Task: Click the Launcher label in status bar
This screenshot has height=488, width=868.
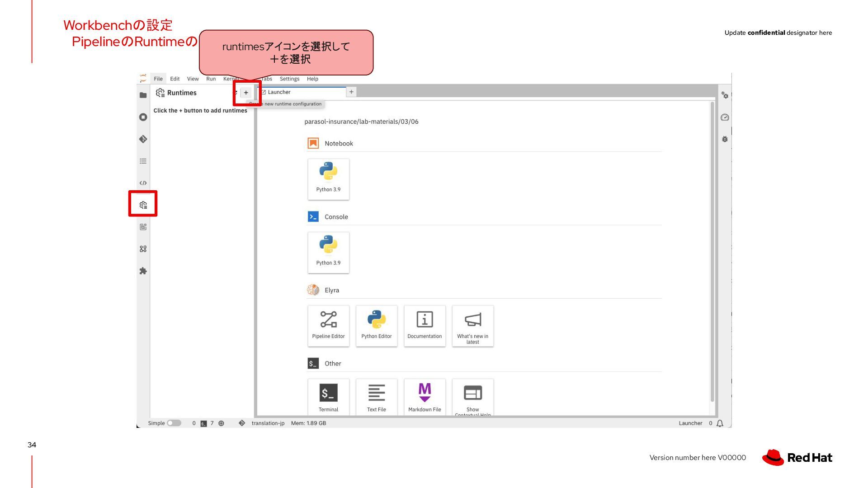Action: [690, 423]
